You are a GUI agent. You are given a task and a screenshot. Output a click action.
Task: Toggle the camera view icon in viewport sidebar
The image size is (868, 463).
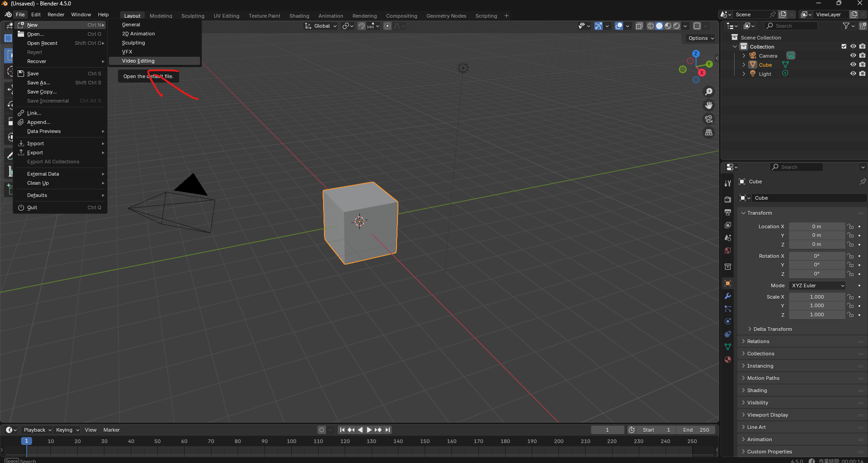(709, 119)
